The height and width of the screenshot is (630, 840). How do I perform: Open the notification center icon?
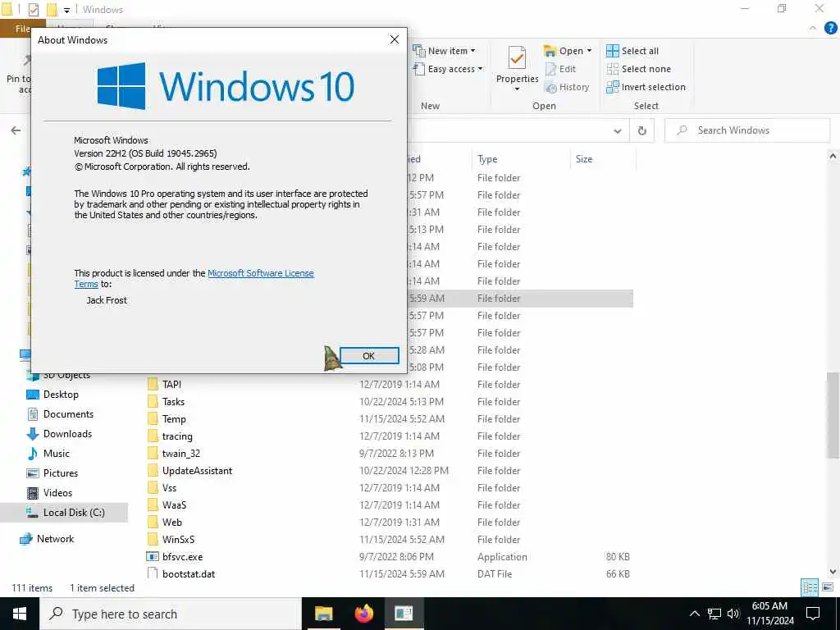(x=813, y=614)
